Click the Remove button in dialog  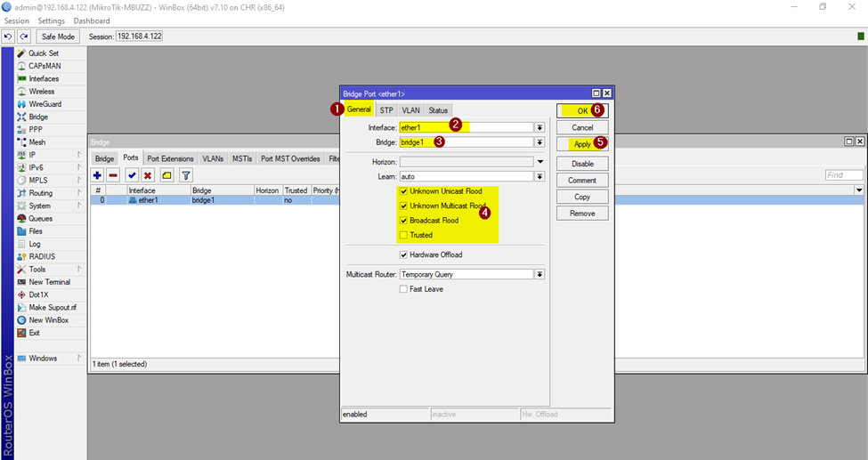pos(582,214)
